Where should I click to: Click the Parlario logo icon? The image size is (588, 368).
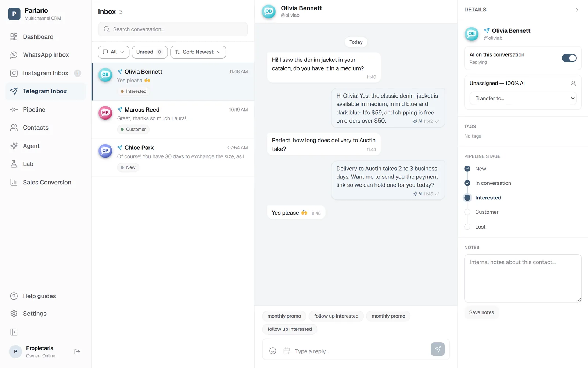14,14
